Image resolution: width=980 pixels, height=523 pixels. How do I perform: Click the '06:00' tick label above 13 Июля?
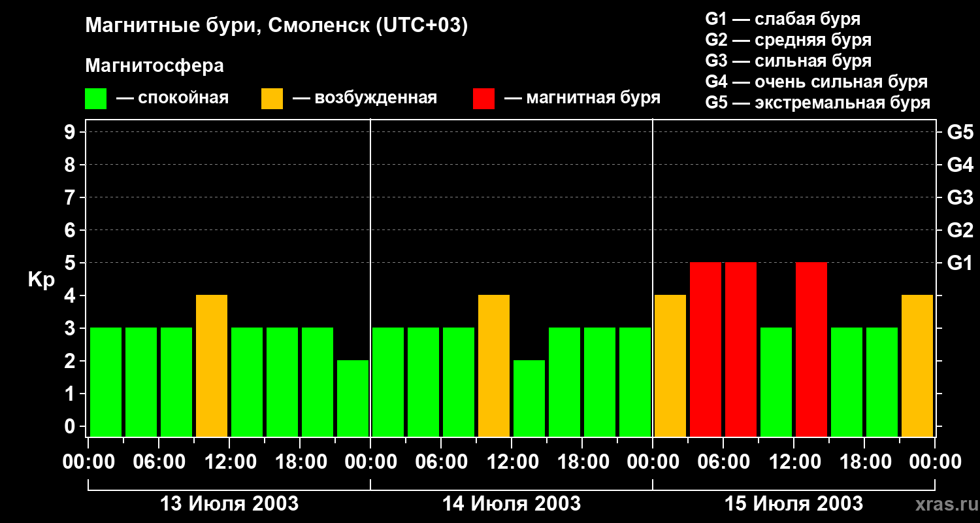tap(159, 462)
